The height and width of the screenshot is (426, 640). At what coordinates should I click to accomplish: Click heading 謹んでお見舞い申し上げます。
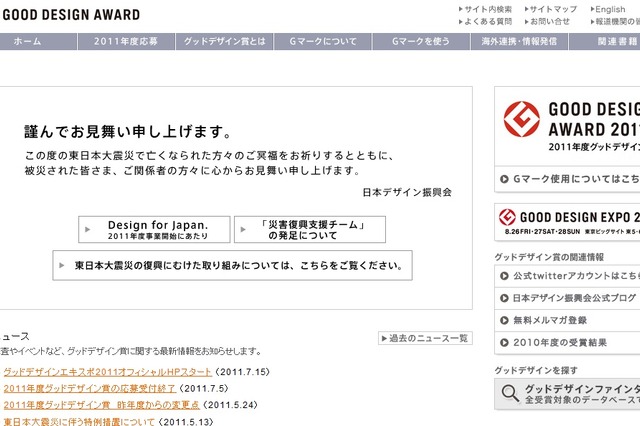click(x=128, y=132)
